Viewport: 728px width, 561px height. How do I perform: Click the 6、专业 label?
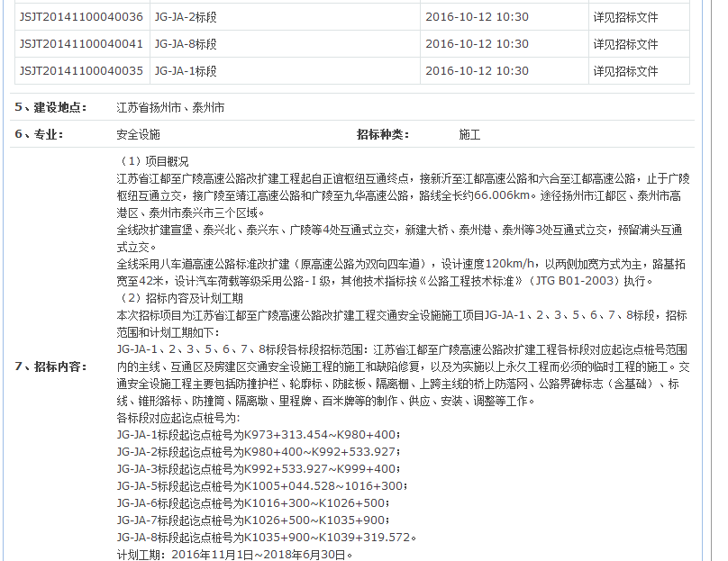[40, 135]
